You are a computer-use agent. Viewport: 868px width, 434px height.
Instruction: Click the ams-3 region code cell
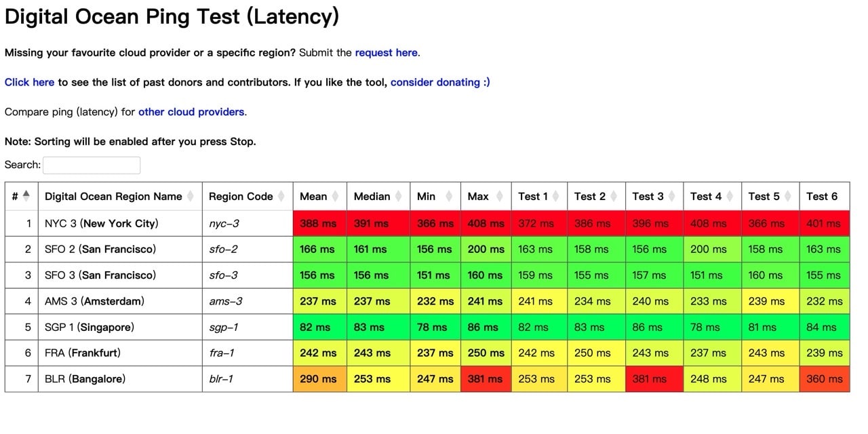[247, 301]
